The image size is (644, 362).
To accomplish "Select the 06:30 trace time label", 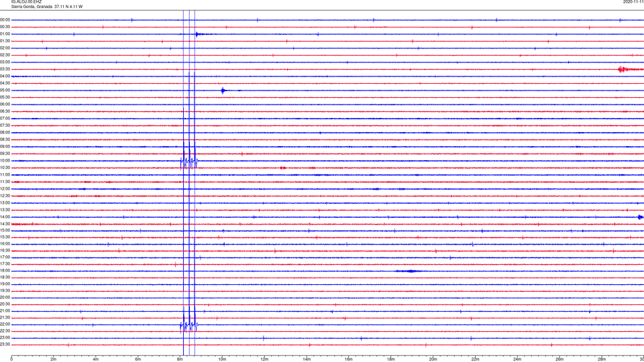I will [x=5, y=111].
